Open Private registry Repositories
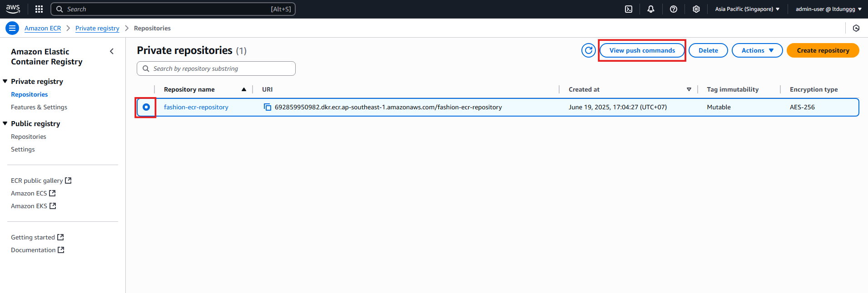This screenshot has height=293, width=868. coord(29,94)
